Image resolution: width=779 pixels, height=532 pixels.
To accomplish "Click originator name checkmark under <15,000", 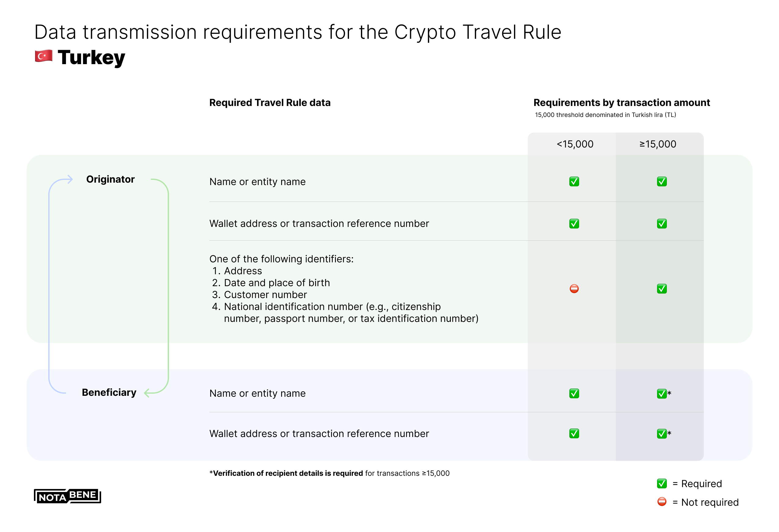I will point(574,182).
